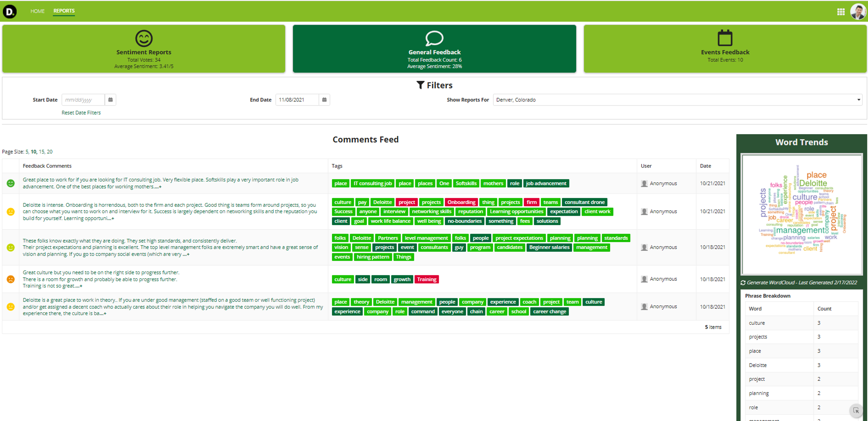Image resolution: width=868 pixels, height=421 pixels.
Task: Open the REPORTS tab
Action: pos(64,11)
